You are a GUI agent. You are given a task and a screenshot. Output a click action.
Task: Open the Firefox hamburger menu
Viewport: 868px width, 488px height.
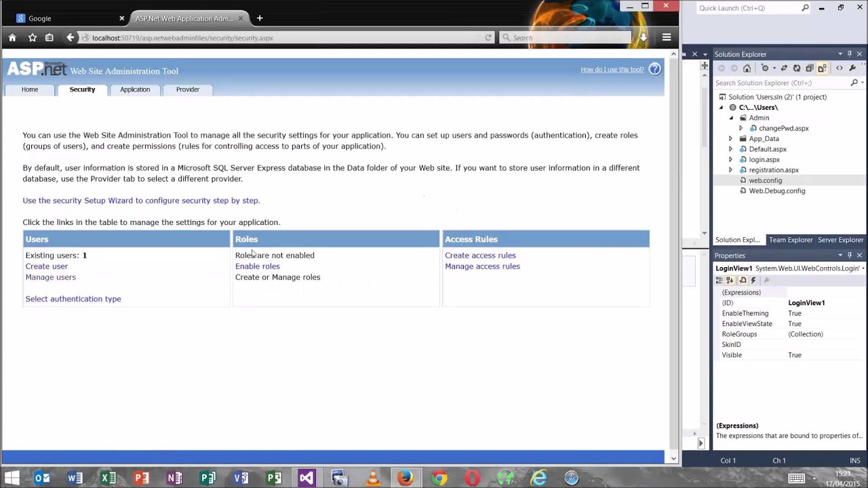tap(667, 38)
